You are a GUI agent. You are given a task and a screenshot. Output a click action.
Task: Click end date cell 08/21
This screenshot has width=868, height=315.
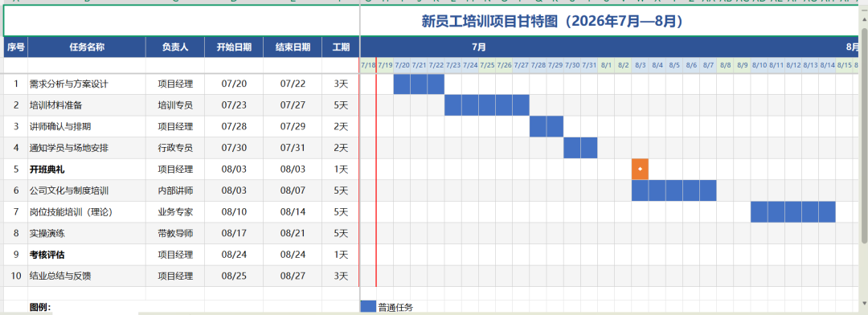293,233
